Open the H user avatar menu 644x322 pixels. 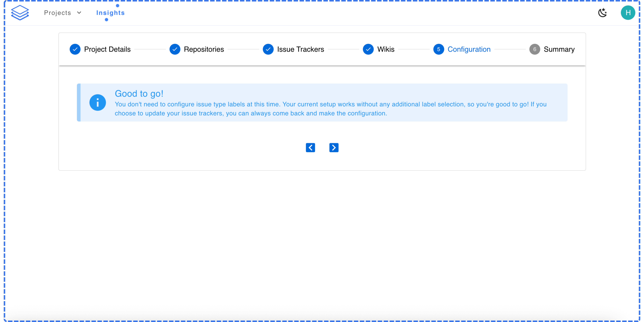[628, 12]
